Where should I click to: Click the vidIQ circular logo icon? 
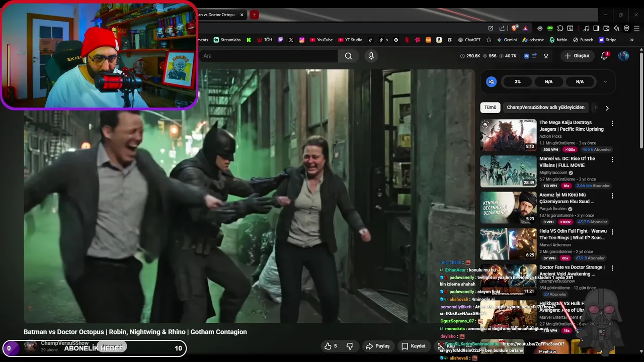pyautogui.click(x=492, y=81)
